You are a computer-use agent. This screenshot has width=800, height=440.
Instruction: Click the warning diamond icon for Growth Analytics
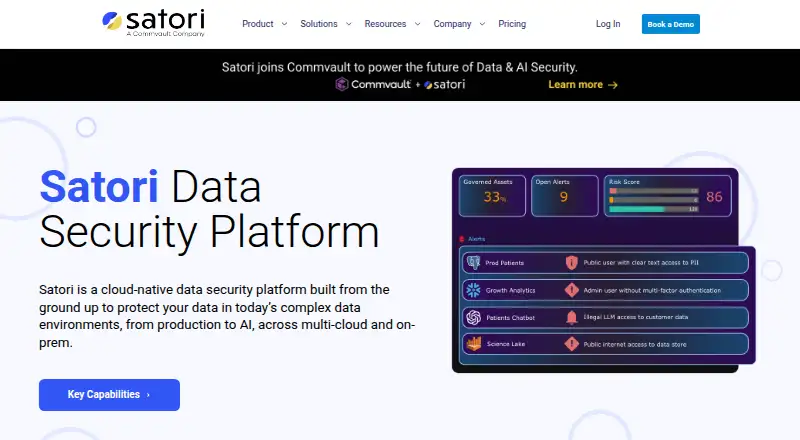[x=571, y=290]
